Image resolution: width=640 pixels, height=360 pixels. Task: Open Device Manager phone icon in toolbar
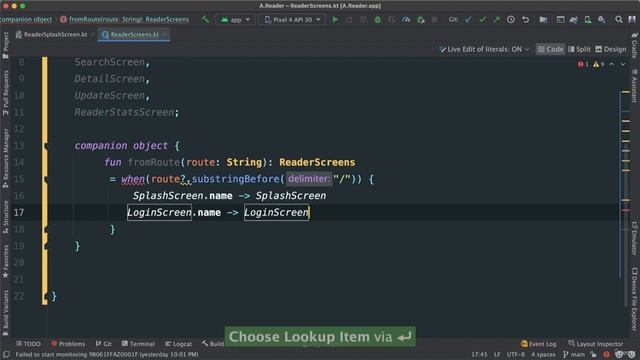tap(588, 20)
